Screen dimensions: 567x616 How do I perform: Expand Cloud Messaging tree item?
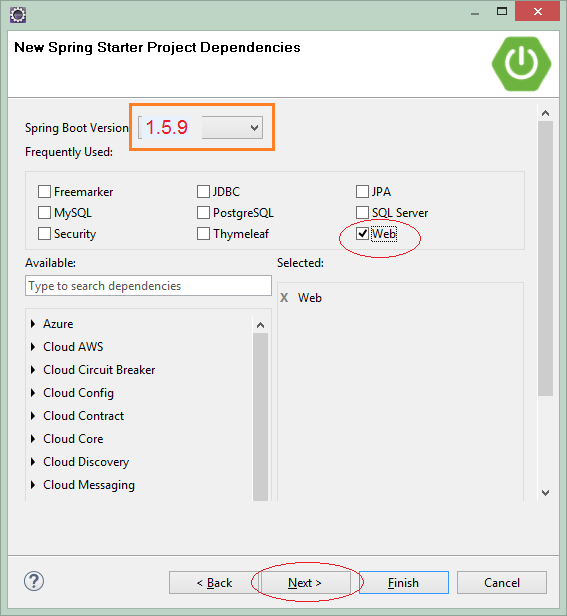[x=33, y=485]
